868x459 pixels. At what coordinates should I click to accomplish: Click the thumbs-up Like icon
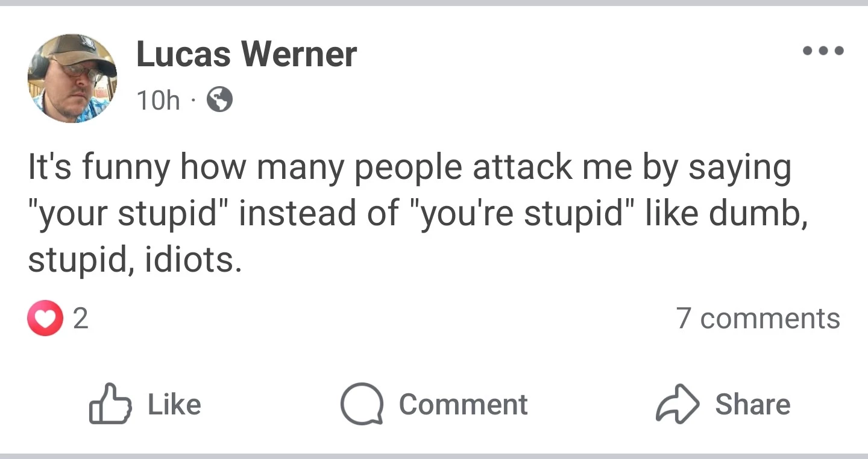pyautogui.click(x=110, y=404)
